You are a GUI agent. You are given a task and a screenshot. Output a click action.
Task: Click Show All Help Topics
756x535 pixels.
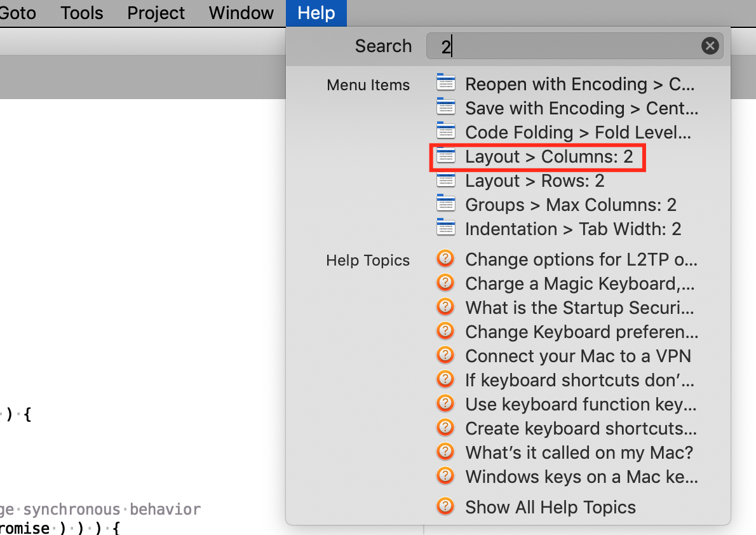click(550, 507)
